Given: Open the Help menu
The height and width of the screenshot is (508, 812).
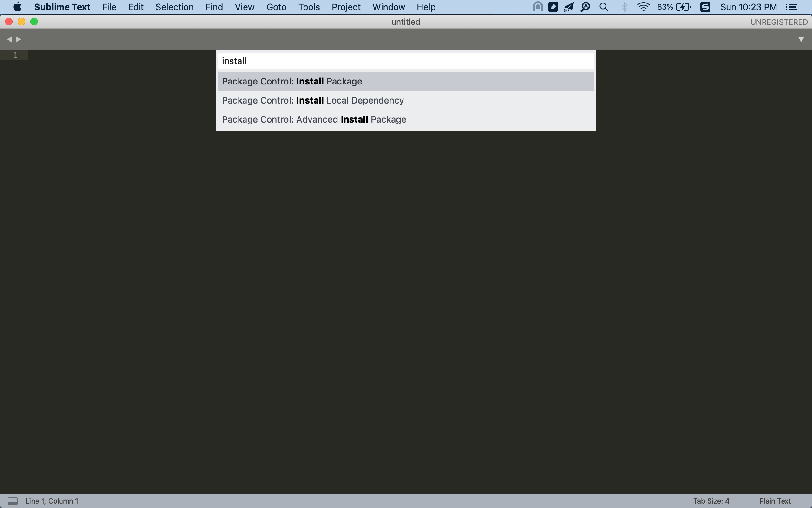Looking at the screenshot, I should pyautogui.click(x=426, y=7).
